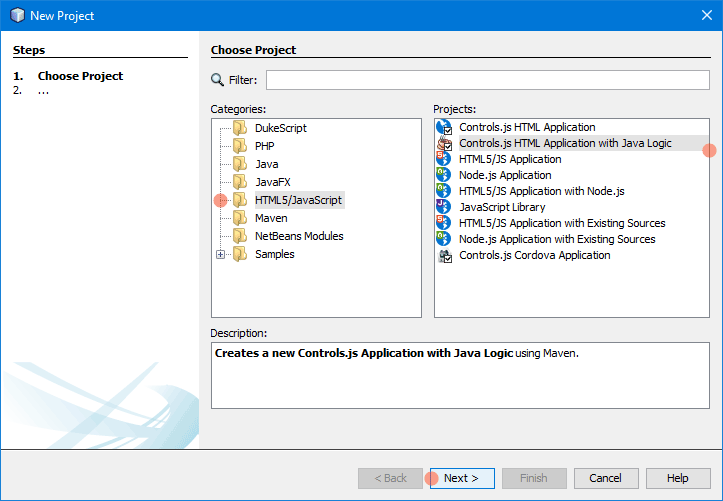Image resolution: width=723 pixels, height=501 pixels.
Task: Click the Controls.js HTML Application project icon
Action: 444,127
